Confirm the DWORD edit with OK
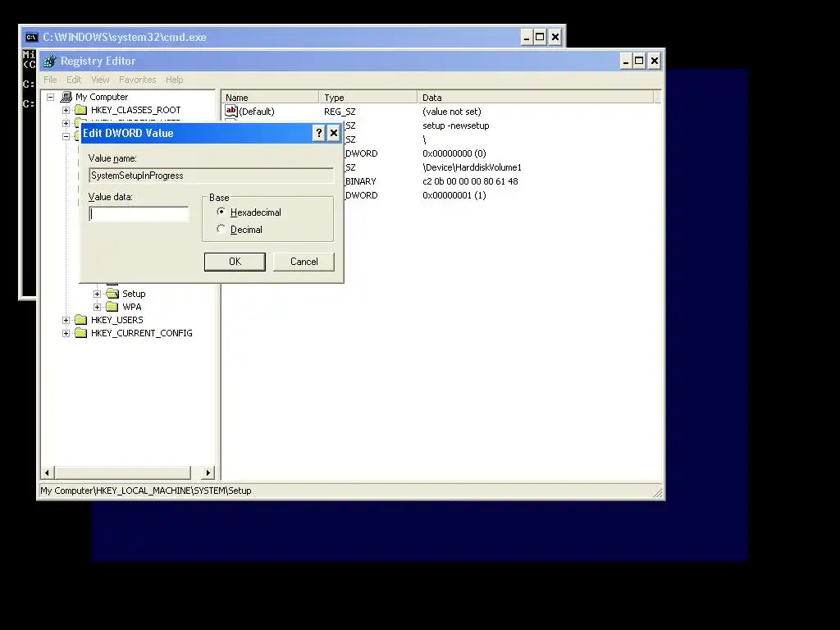The height and width of the screenshot is (630, 840). point(235,262)
